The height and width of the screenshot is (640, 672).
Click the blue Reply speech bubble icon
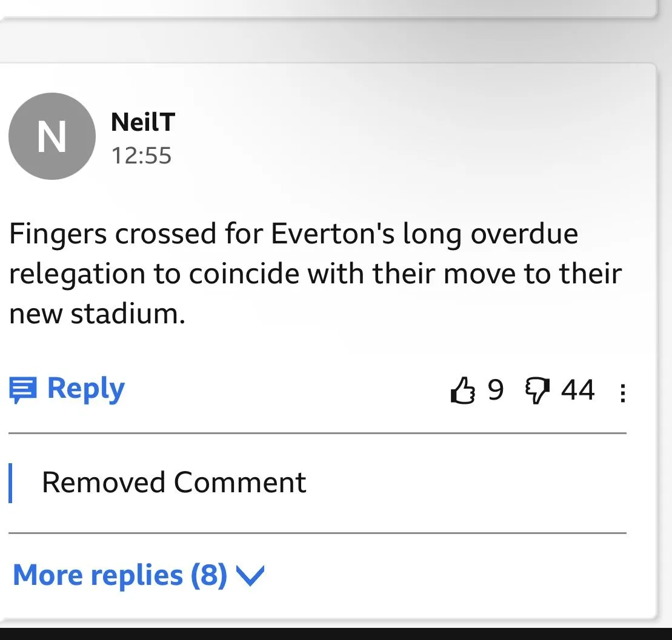23,389
